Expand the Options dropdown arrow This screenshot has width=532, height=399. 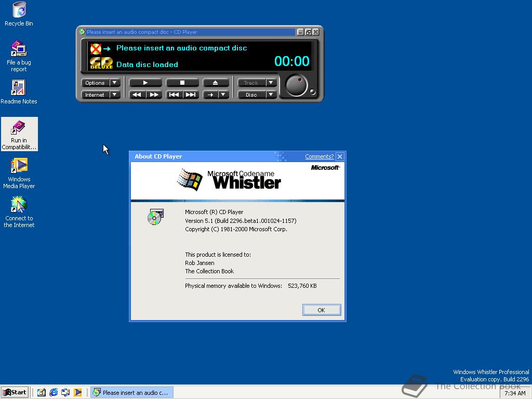pyautogui.click(x=115, y=83)
